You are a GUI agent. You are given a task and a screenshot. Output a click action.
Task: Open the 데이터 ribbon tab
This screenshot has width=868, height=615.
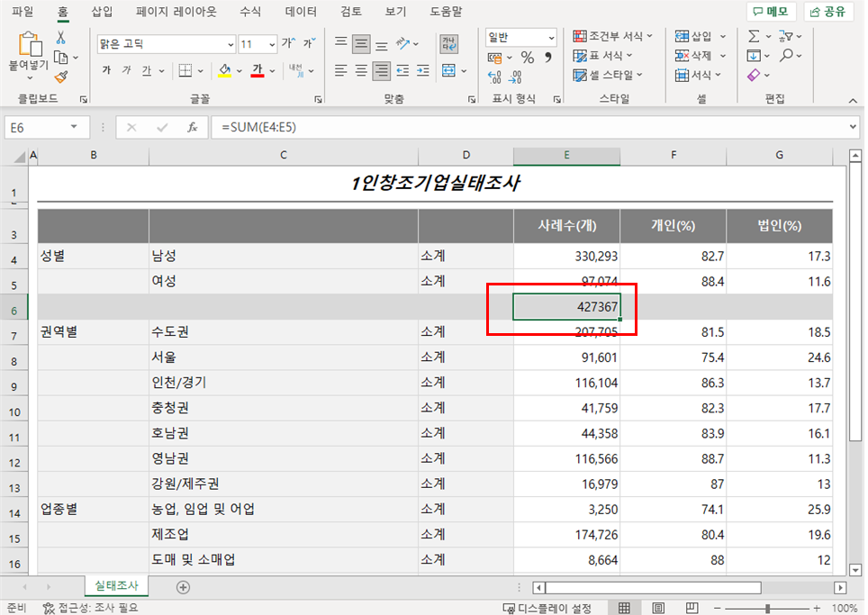click(301, 12)
